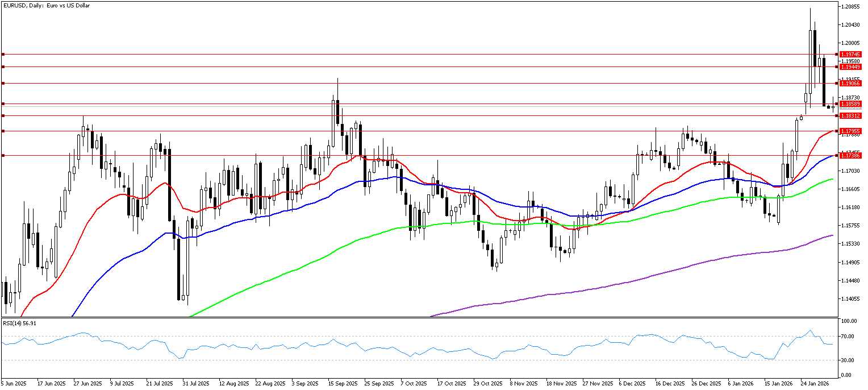Click the 1.14480 price axis value

tap(851, 280)
